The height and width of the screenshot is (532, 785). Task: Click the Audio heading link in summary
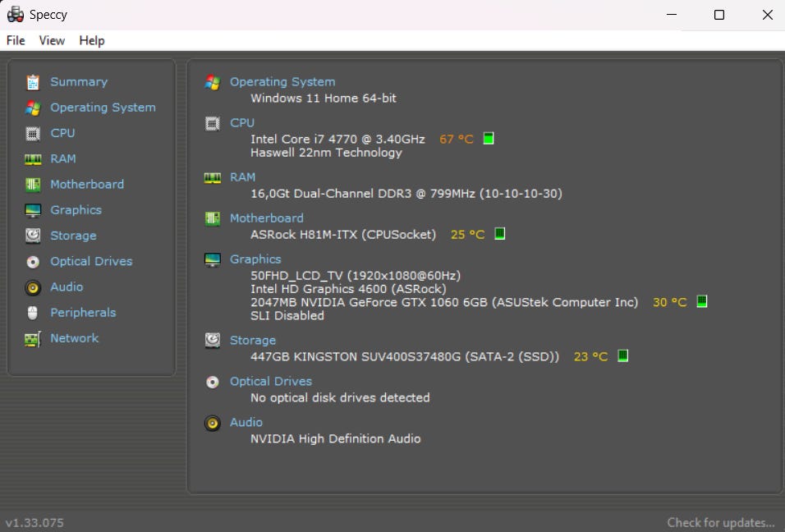(x=246, y=423)
